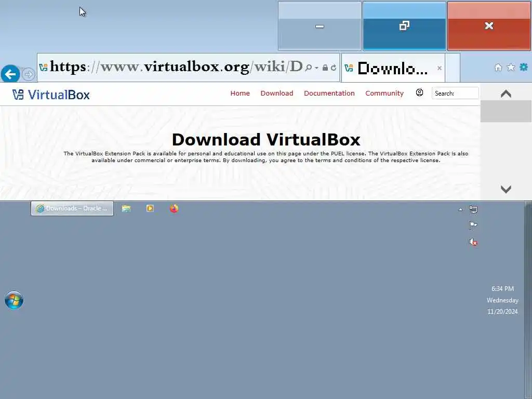
Task: Click the scrollbar down arrow
Action: [x=506, y=189]
